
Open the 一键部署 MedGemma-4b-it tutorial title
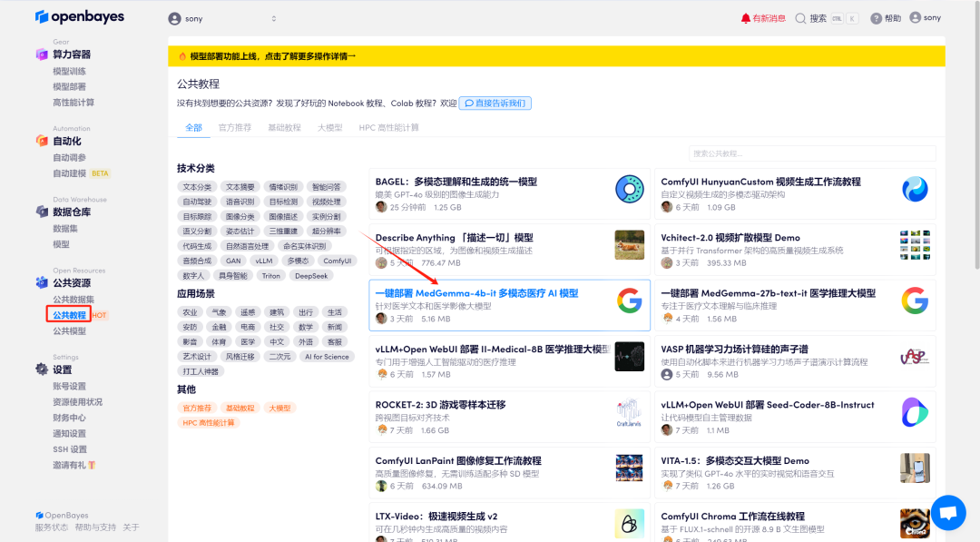(x=477, y=293)
